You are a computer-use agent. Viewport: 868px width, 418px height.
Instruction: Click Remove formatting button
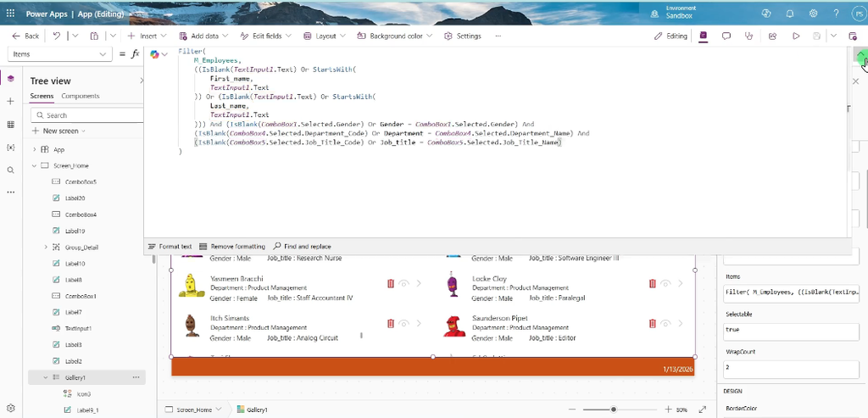232,247
